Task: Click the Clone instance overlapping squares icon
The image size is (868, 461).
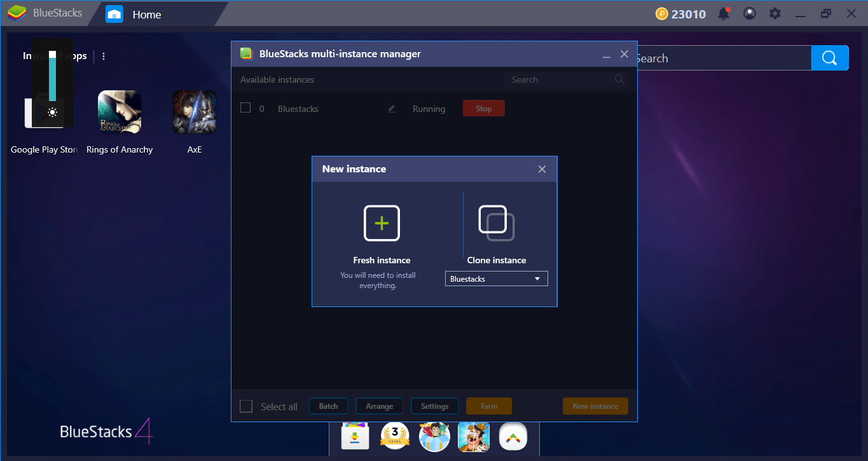Action: coord(497,223)
